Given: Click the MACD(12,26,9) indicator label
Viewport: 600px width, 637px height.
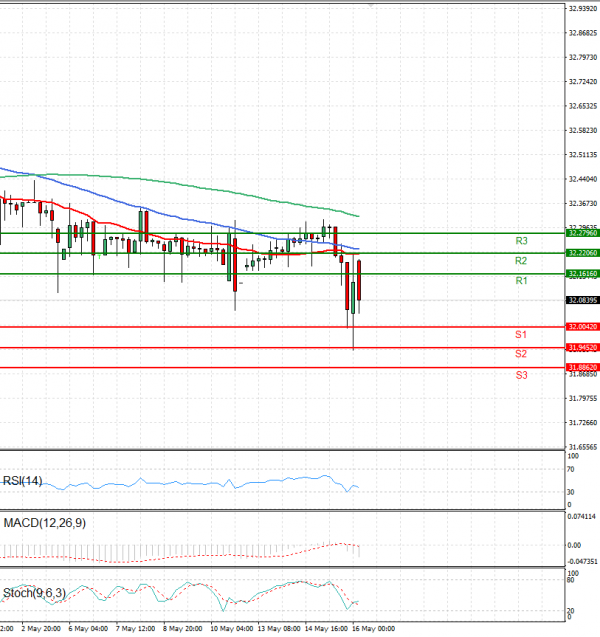Looking at the screenshot, I should pyautogui.click(x=45, y=523).
